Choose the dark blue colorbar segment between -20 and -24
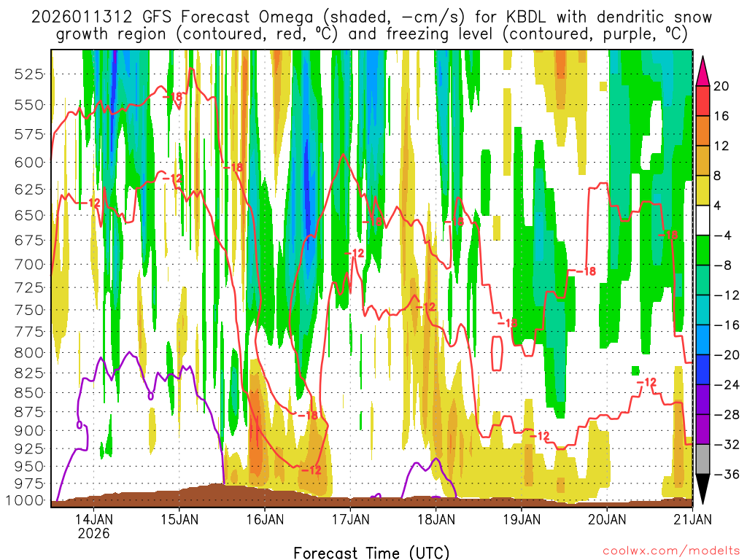 703,370
